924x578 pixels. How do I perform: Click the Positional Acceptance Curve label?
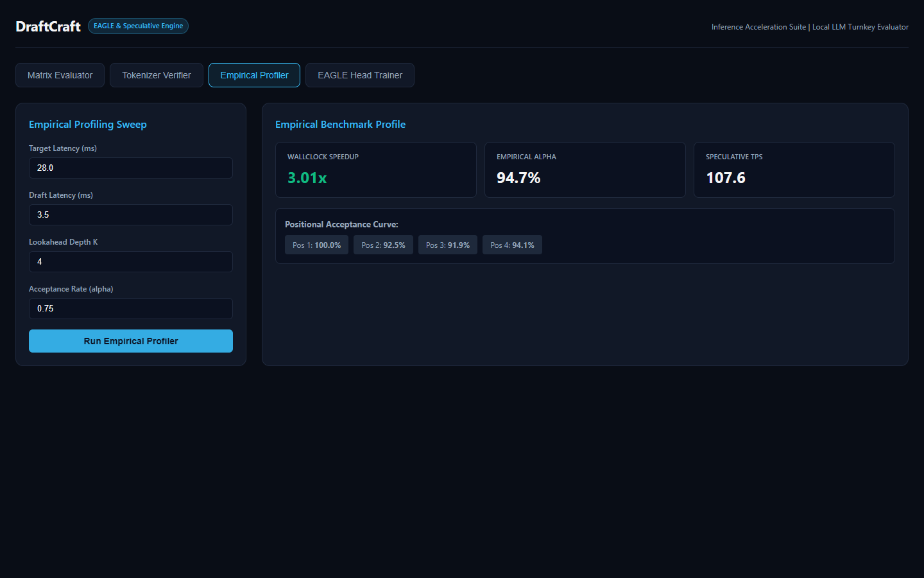point(341,224)
